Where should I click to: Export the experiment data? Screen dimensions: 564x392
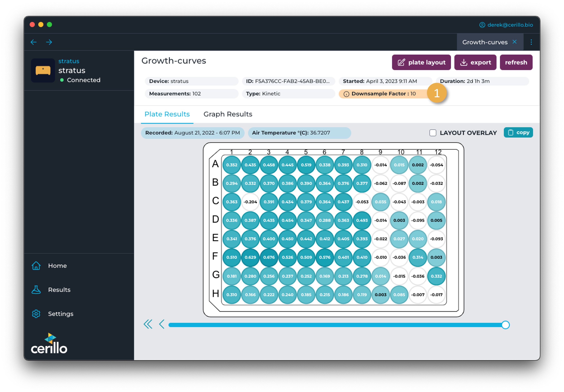[x=475, y=62]
